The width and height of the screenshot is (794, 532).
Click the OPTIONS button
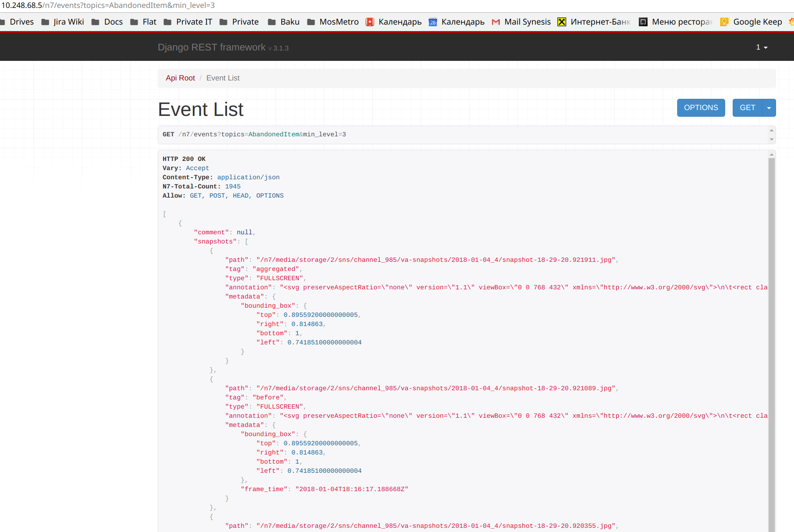click(x=701, y=108)
